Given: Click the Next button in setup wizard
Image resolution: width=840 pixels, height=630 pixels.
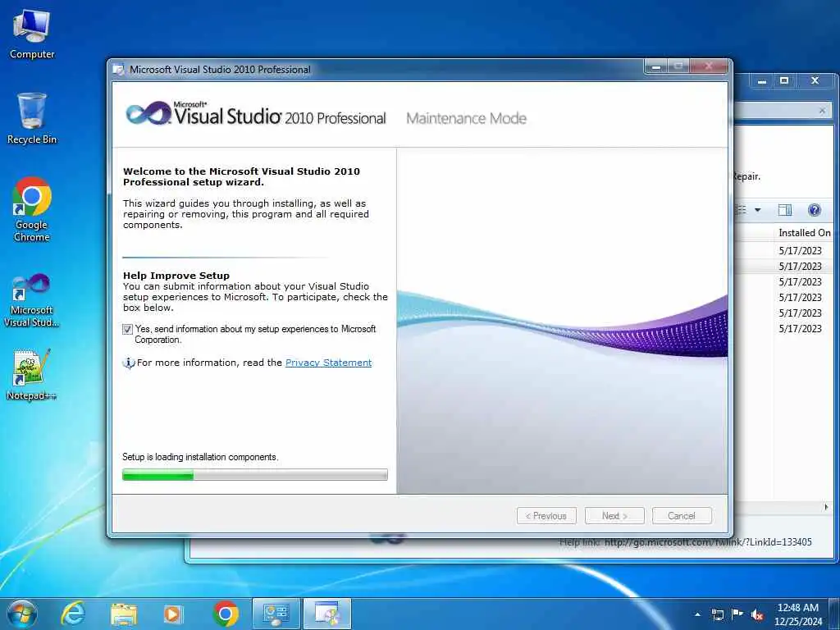Looking at the screenshot, I should (614, 516).
